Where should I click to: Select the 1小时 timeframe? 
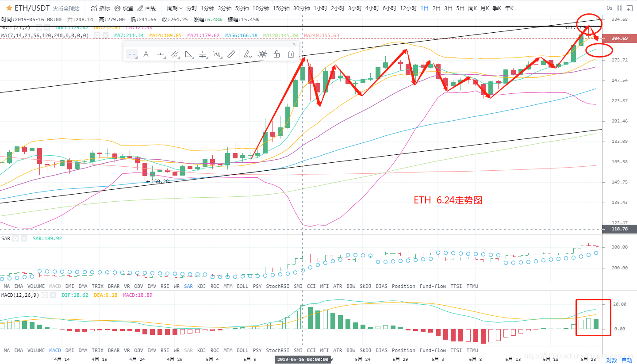tap(320, 8)
